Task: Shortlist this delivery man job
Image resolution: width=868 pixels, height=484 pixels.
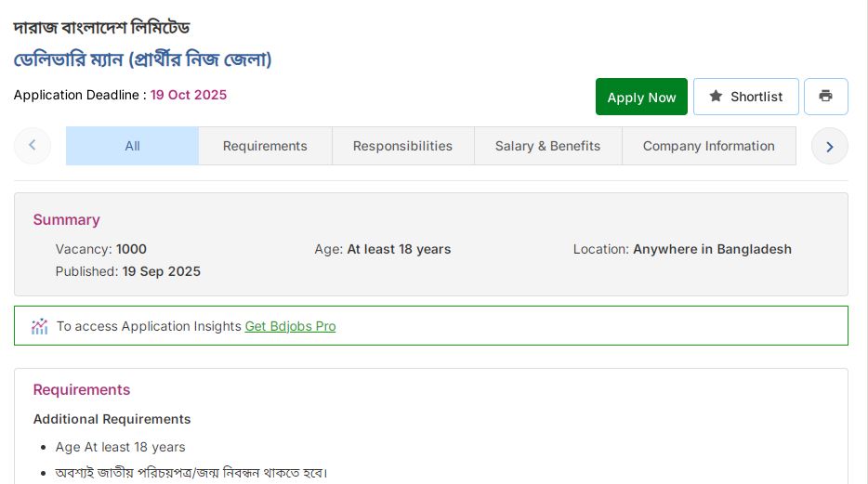Action: click(745, 97)
